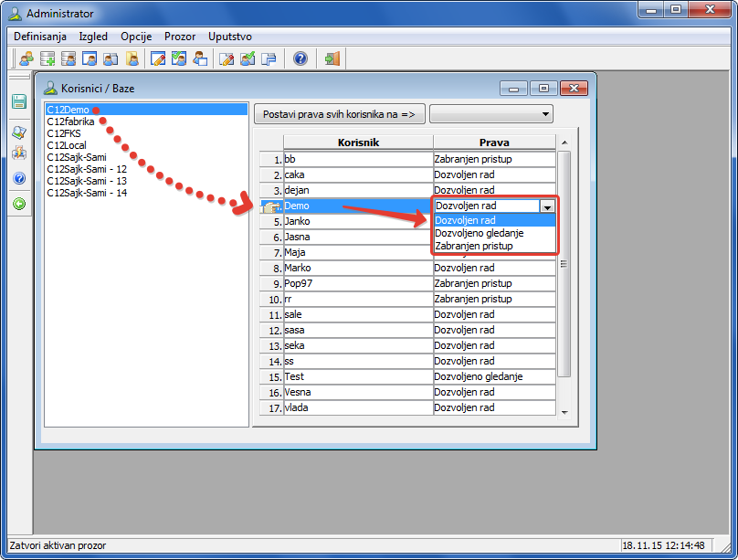
Task: Click the database with user icon
Action: click(x=69, y=58)
